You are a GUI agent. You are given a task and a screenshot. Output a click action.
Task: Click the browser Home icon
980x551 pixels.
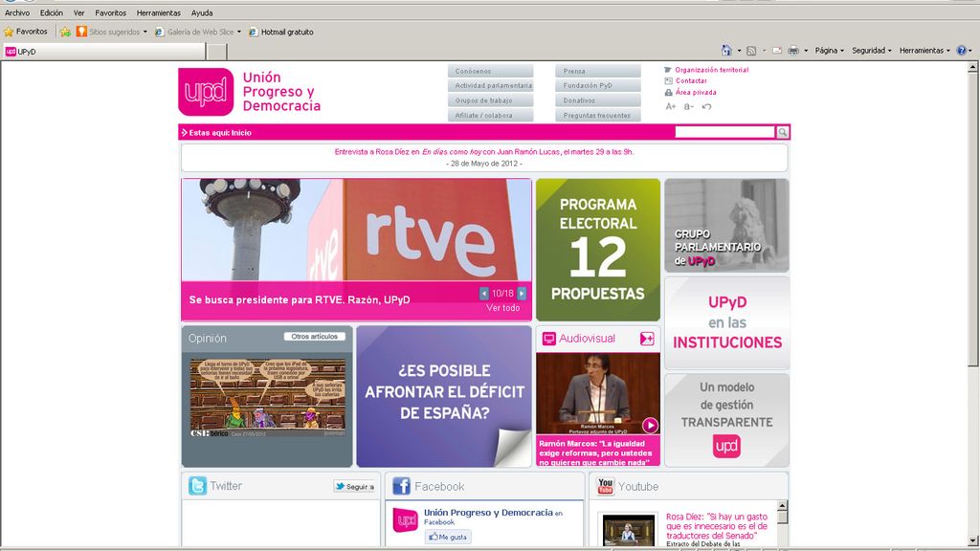point(726,51)
